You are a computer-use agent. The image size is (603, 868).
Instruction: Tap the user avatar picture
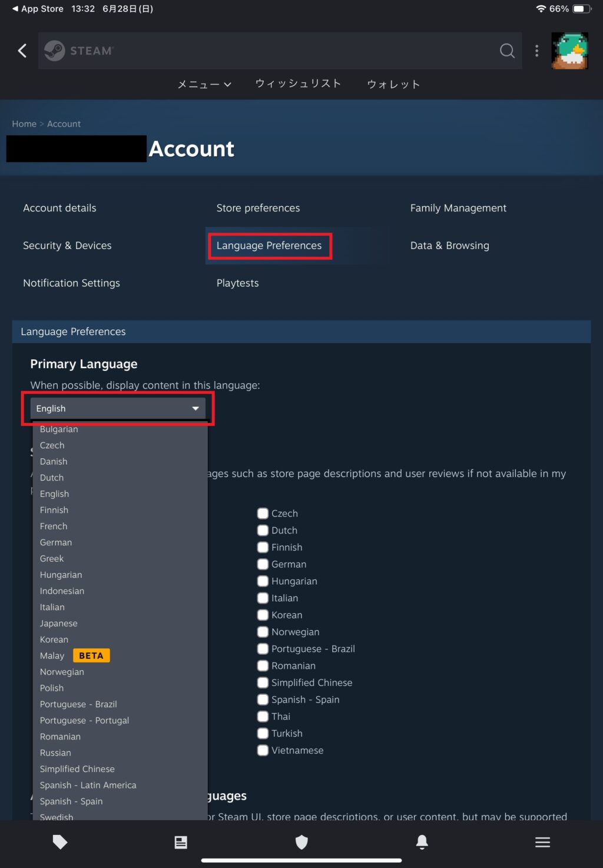click(569, 51)
